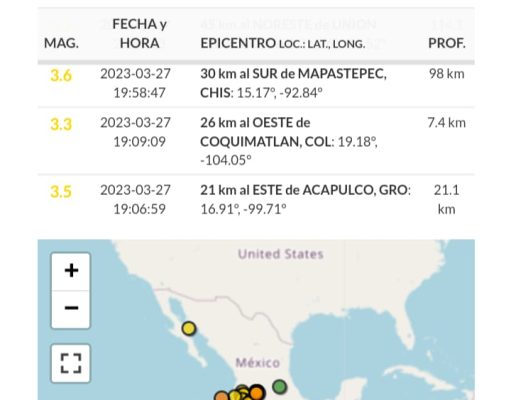This screenshot has width=511, height=400.
Task: Select yellow earthquake marker in Baja California
Action: (x=189, y=328)
